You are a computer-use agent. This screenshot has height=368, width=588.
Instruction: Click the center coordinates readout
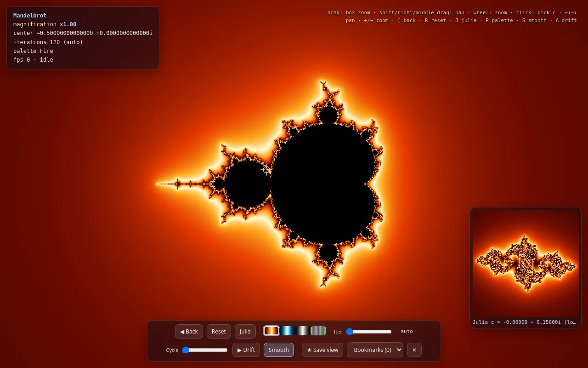pos(83,33)
